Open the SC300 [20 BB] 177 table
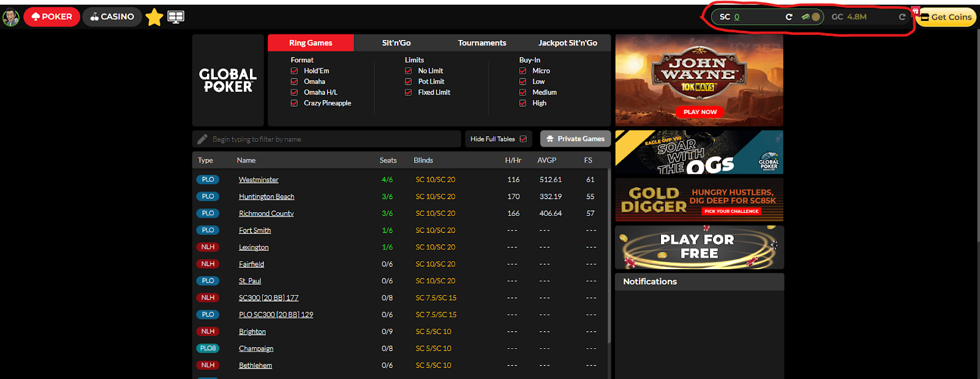Image resolution: width=980 pixels, height=379 pixels. [268, 298]
